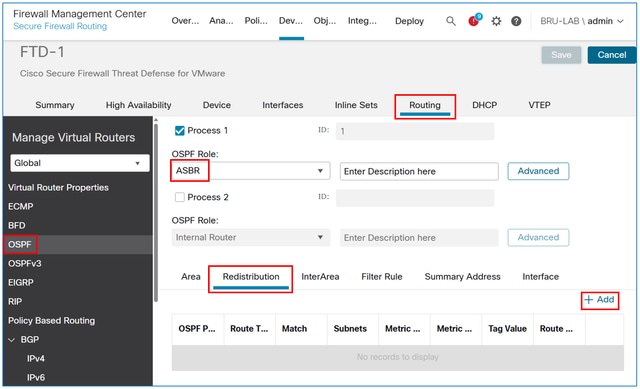The height and width of the screenshot is (389, 640).
Task: Click the Subnets column header
Action: pos(353,329)
